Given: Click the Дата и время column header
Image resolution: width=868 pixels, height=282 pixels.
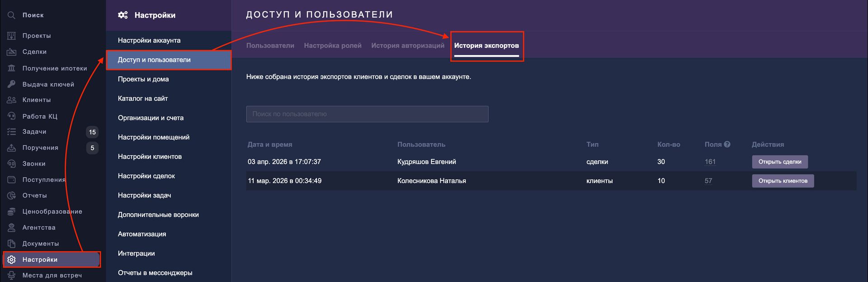Looking at the screenshot, I should 270,145.
